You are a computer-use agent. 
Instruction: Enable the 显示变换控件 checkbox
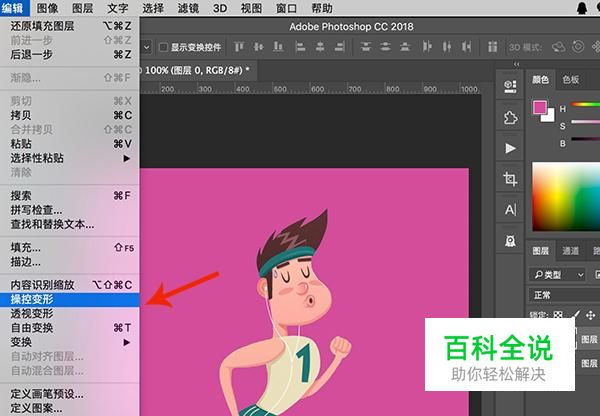163,47
